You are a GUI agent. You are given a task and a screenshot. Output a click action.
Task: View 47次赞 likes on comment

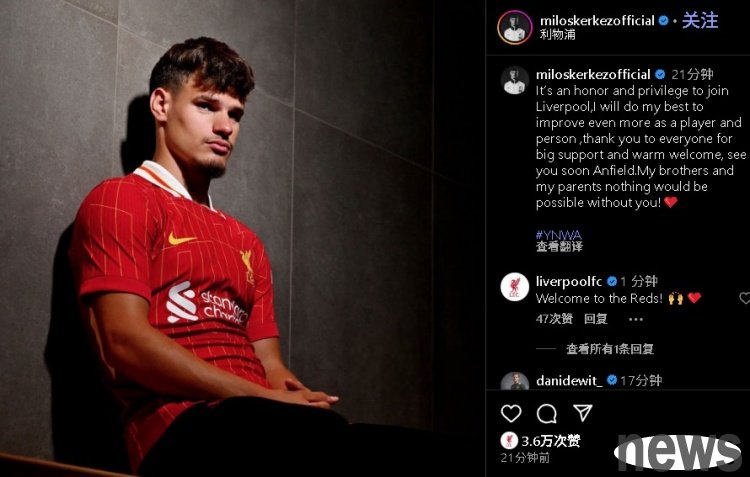[x=554, y=319]
